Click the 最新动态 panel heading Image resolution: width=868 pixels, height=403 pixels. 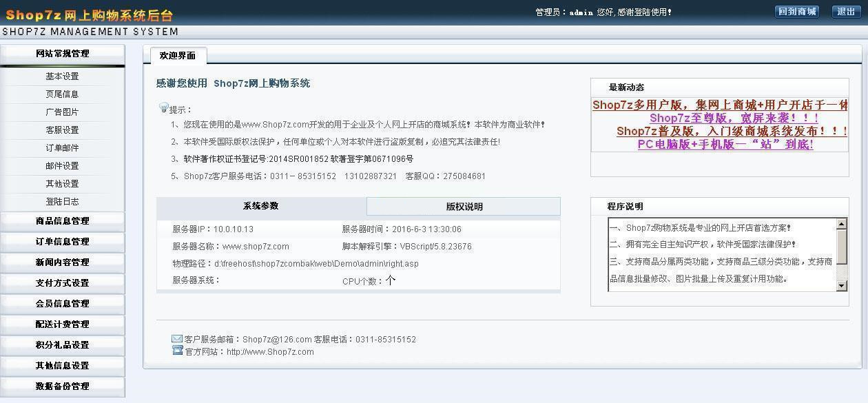coord(626,87)
